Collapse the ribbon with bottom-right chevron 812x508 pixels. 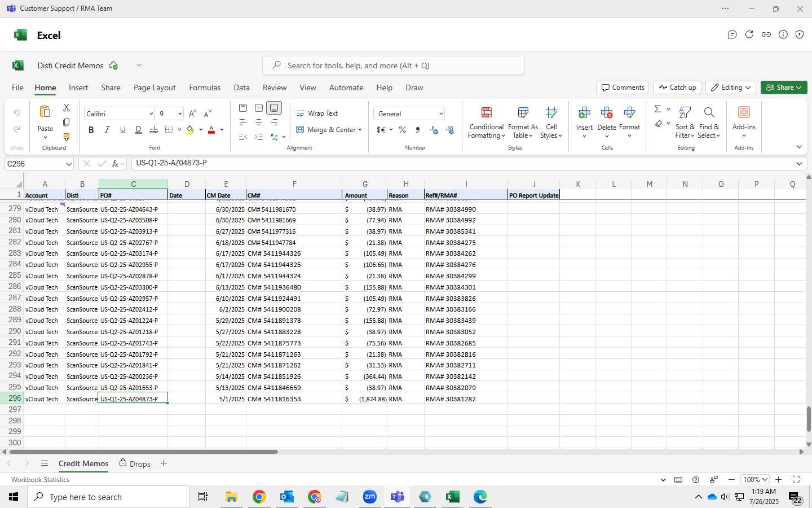[x=799, y=147]
